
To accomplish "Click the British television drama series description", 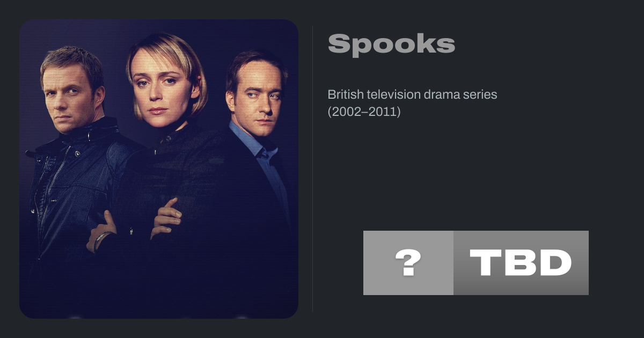I will point(412,95).
